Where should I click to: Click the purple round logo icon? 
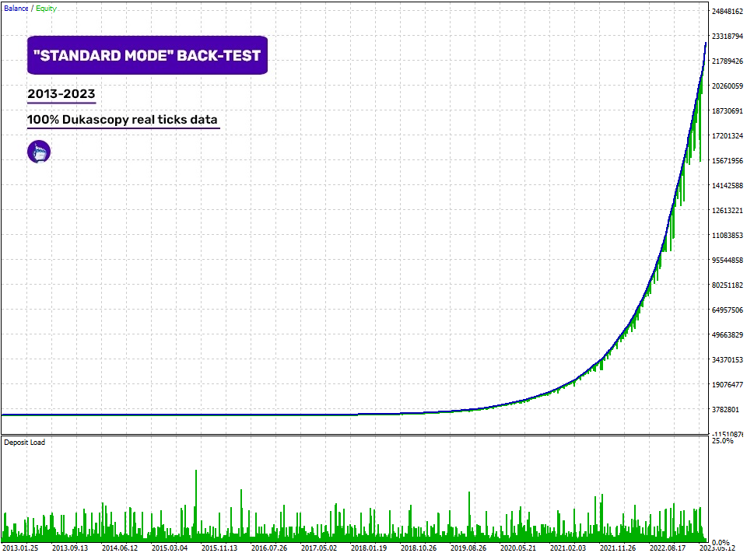click(39, 152)
